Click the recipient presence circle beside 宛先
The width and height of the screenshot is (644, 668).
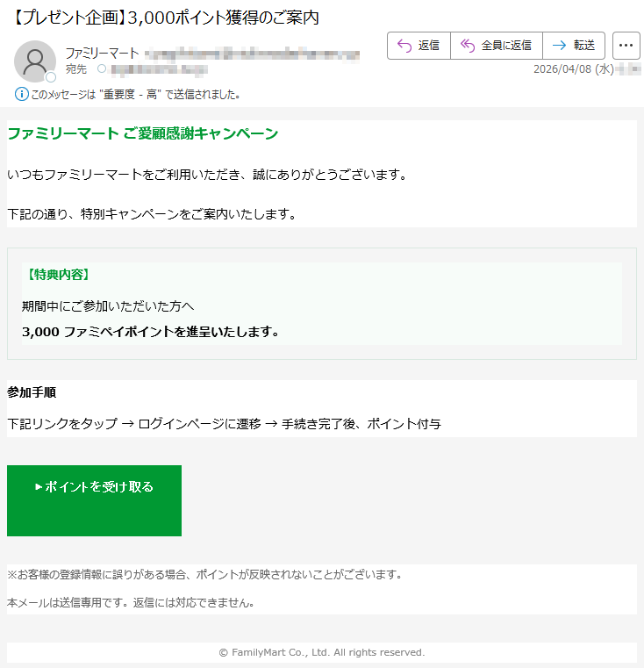pyautogui.click(x=102, y=68)
